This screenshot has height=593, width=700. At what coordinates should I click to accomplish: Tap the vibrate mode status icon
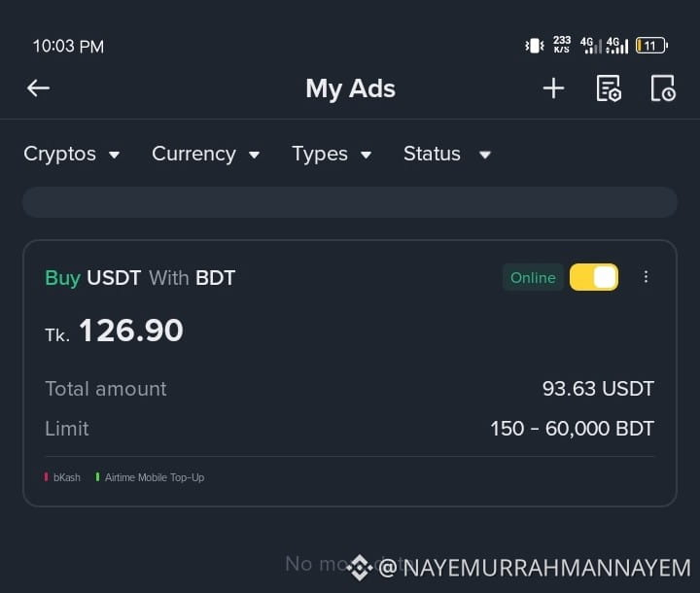[x=534, y=46]
